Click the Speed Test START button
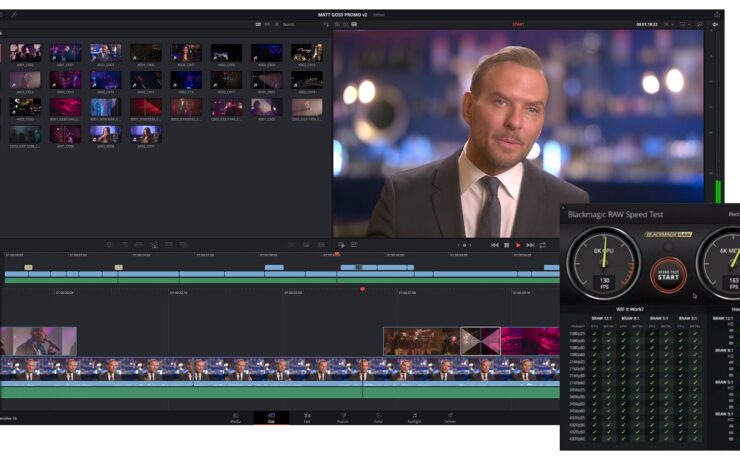This screenshot has height=460, width=740. [x=668, y=276]
